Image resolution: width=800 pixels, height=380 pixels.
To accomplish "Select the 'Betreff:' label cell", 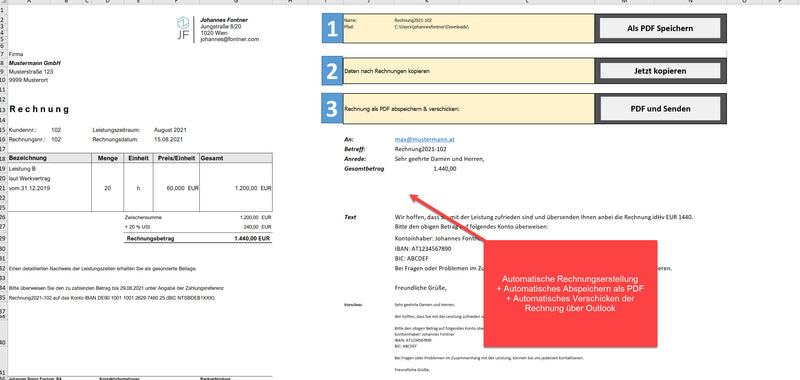I will click(355, 149).
